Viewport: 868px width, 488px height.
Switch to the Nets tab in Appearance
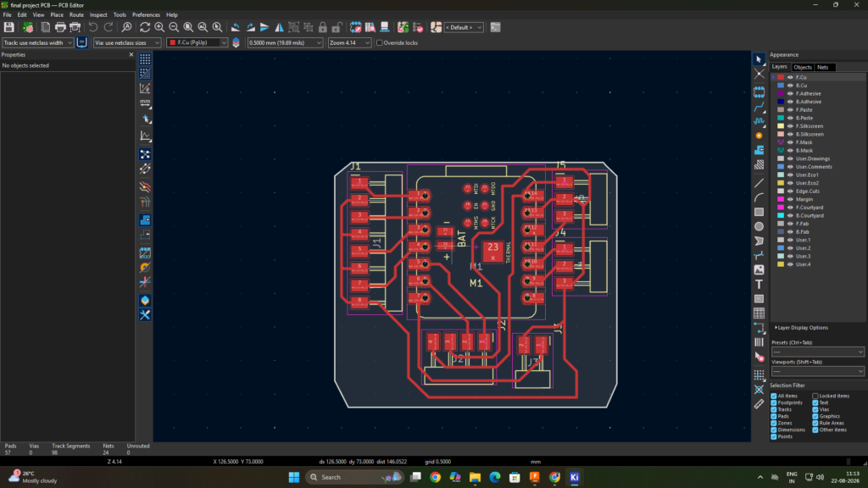(x=822, y=68)
